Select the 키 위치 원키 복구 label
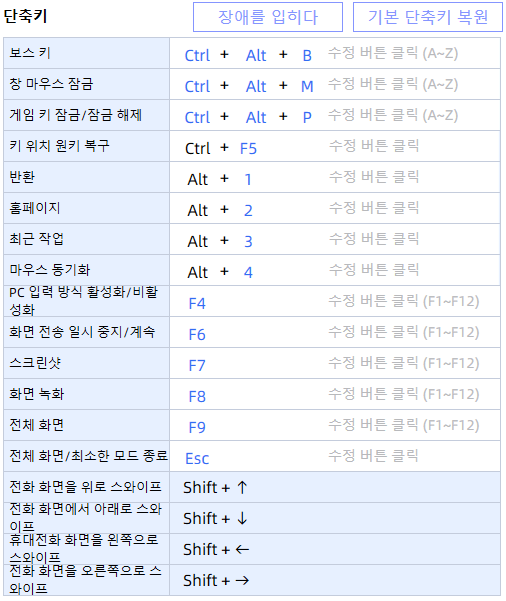The height and width of the screenshot is (601, 506). tap(59, 146)
